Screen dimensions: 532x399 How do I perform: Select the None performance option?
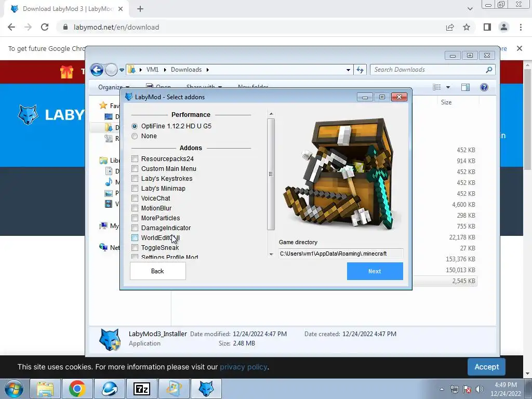coord(135,136)
